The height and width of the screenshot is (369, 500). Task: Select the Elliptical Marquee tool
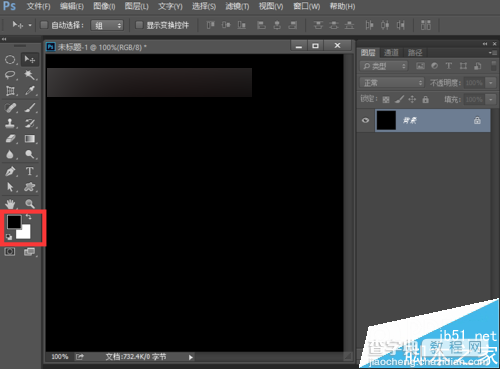[x=10, y=60]
